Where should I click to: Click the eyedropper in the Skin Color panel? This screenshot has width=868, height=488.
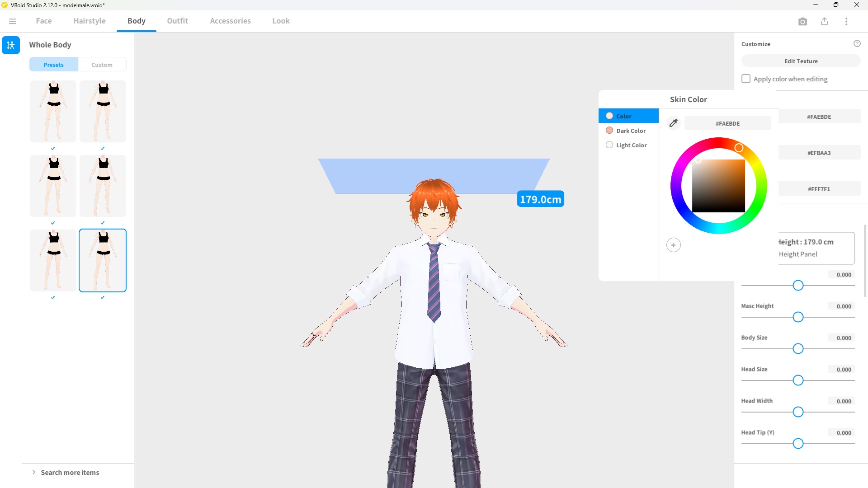pos(673,122)
